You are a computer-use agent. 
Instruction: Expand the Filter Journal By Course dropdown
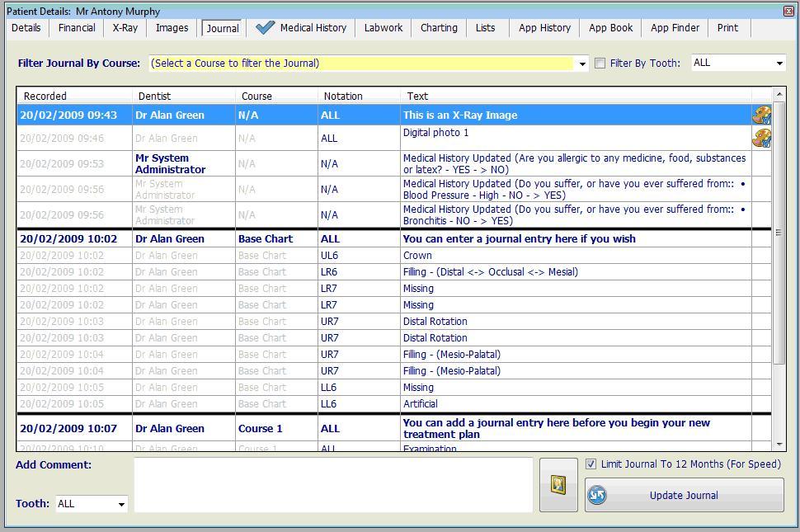(582, 64)
